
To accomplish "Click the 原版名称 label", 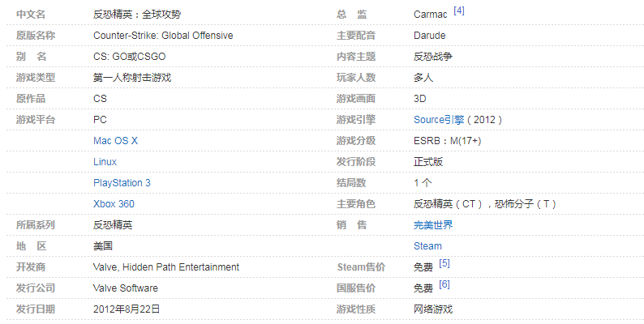I will (x=36, y=36).
